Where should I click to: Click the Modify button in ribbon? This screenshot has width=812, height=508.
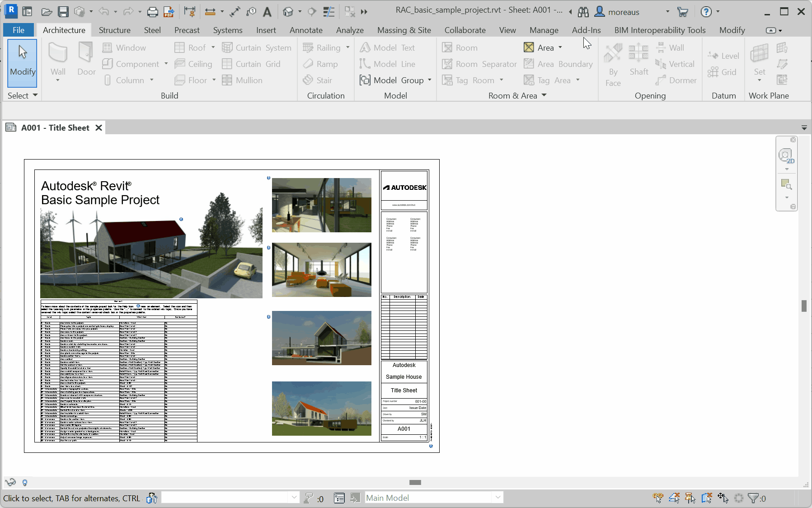23,63
